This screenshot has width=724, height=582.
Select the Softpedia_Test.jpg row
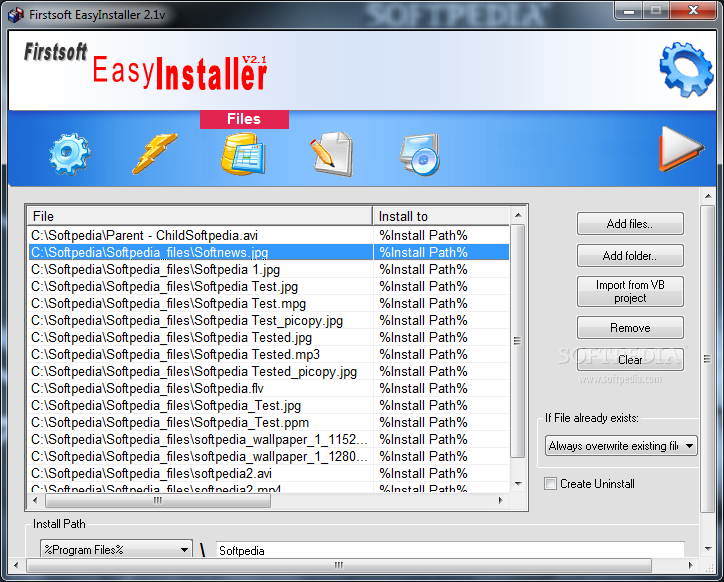click(269, 406)
